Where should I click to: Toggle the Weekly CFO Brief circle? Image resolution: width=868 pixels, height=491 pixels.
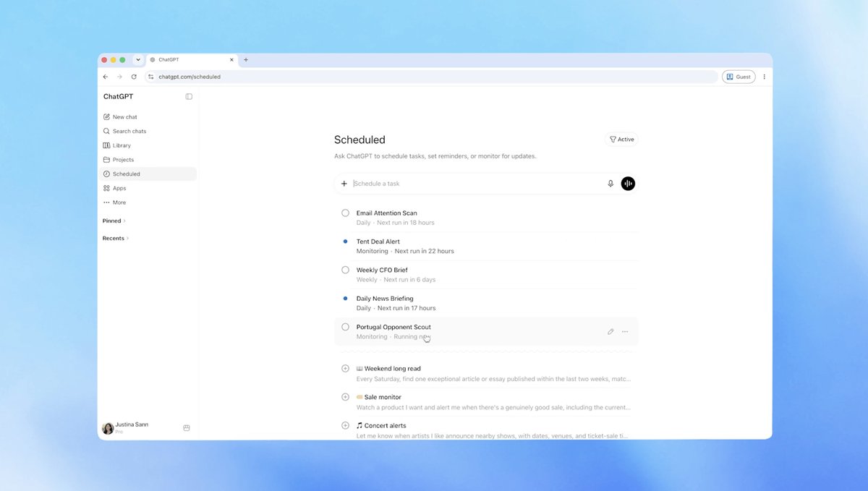coord(345,270)
